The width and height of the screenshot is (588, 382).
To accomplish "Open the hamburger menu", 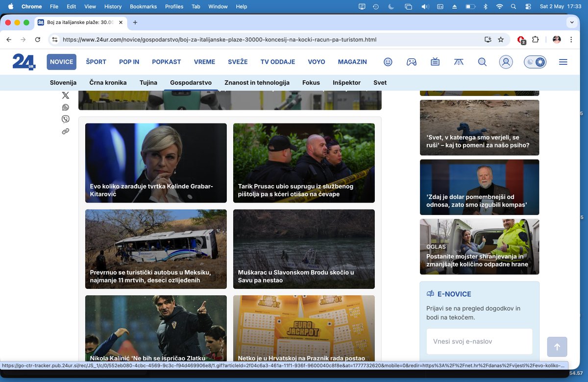I will pyautogui.click(x=563, y=62).
